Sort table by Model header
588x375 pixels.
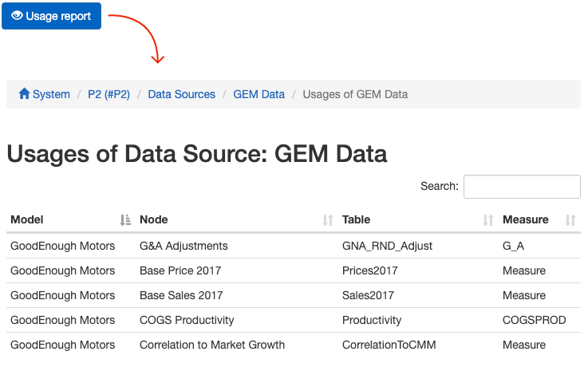(x=27, y=219)
